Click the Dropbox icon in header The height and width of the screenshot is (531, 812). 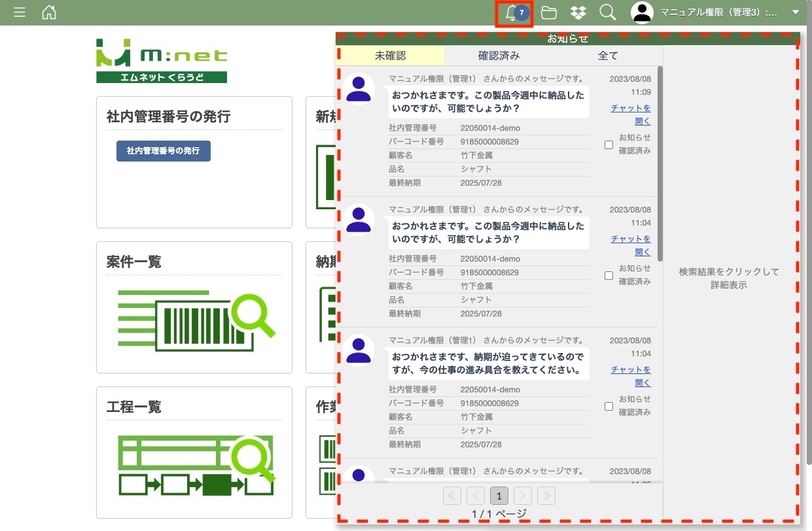tap(578, 12)
